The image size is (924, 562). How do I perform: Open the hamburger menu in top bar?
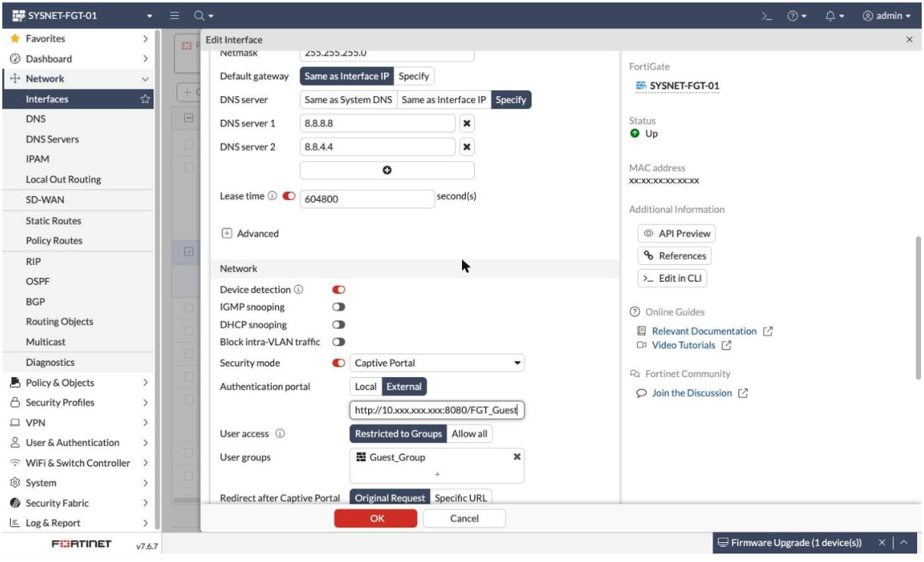click(x=173, y=15)
